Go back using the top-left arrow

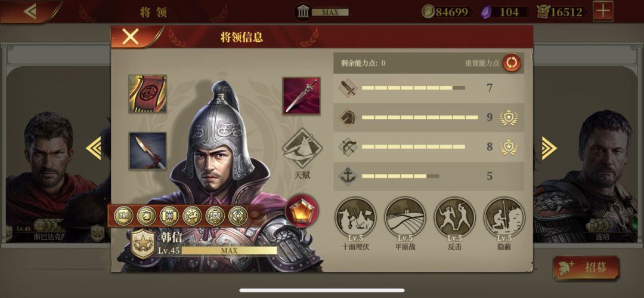30,11
